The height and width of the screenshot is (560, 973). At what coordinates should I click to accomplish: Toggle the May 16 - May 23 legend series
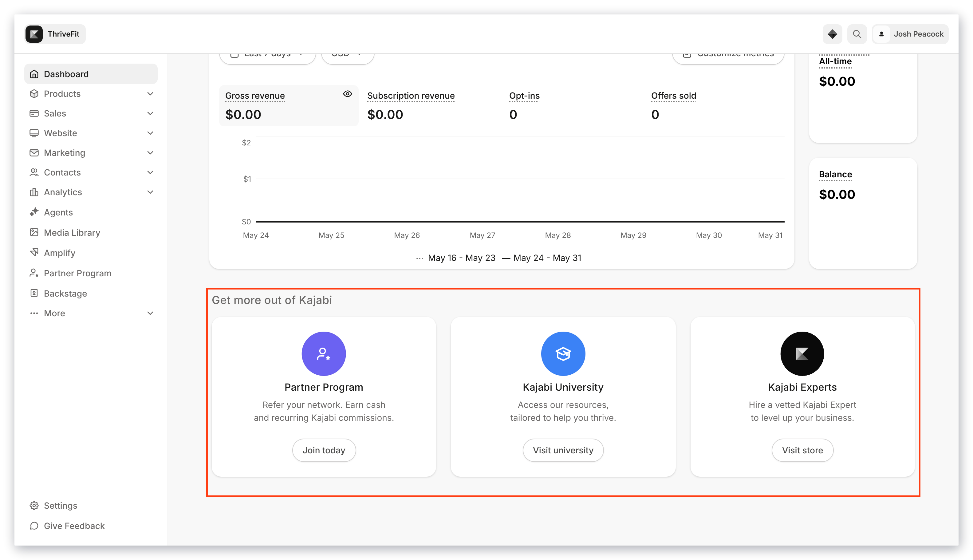456,258
